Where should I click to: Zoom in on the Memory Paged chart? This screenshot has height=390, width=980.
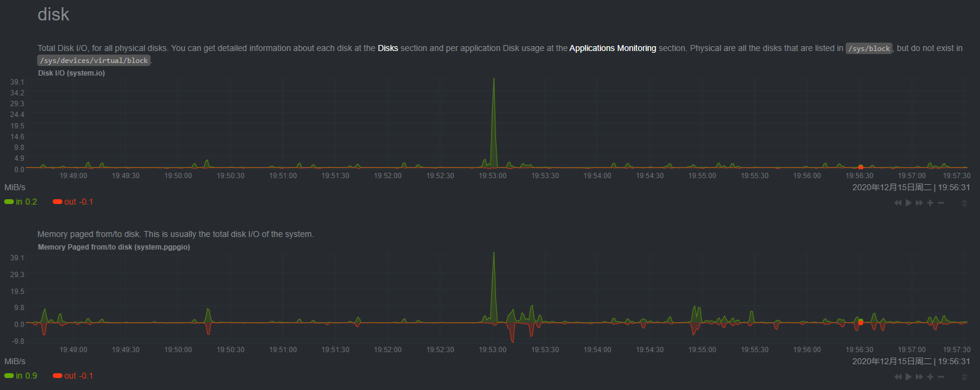(930, 377)
